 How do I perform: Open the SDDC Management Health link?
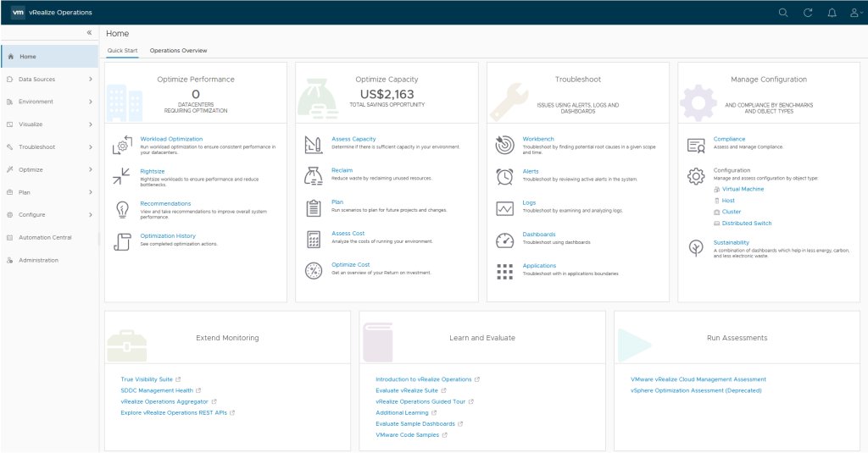157,390
